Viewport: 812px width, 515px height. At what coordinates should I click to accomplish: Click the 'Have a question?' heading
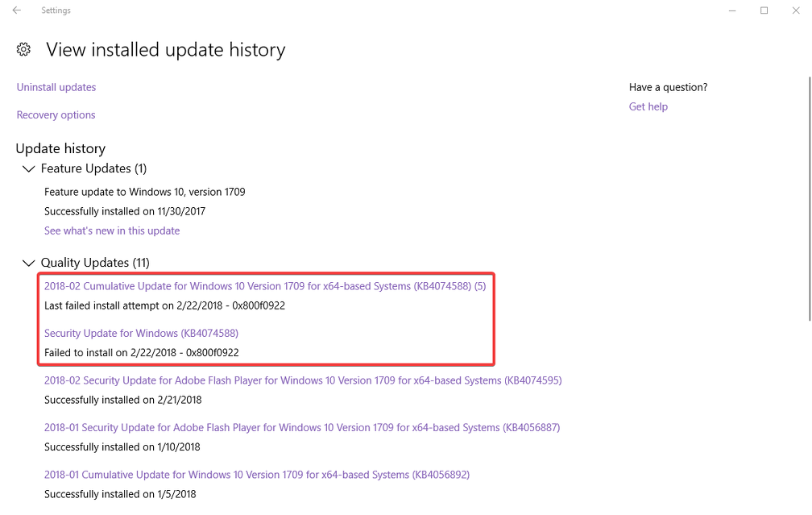(x=668, y=87)
